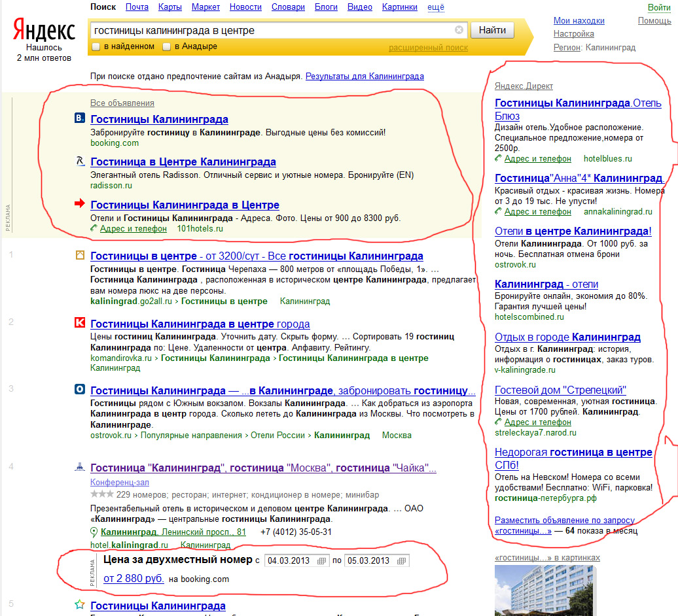Open 'Гостиница в Центре Калининграда' Radisson ad
This screenshot has height=616, width=678.
pos(183,162)
